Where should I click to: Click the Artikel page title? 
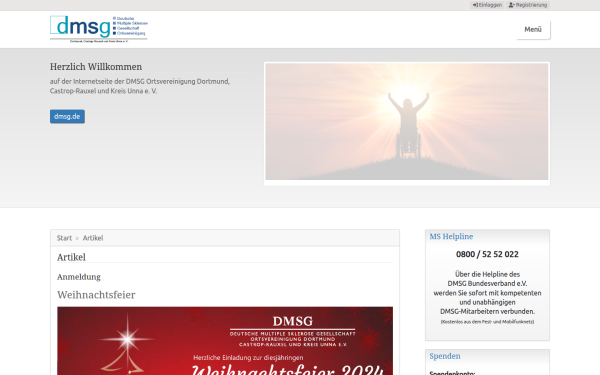71,257
